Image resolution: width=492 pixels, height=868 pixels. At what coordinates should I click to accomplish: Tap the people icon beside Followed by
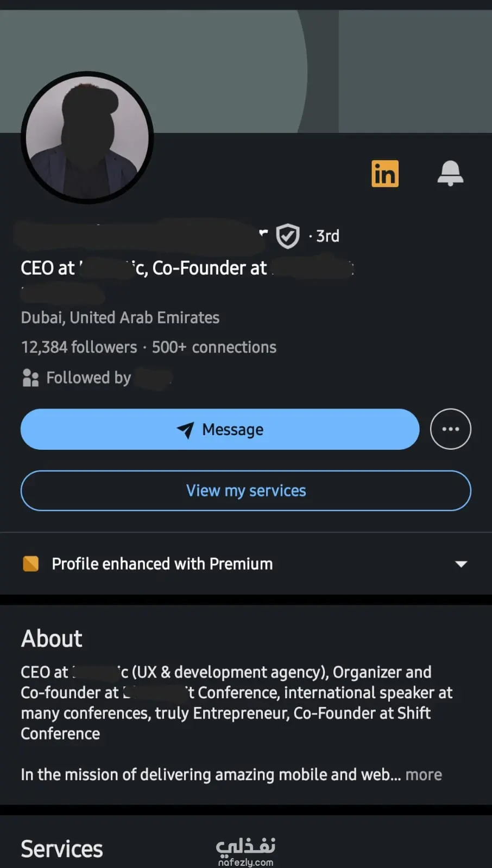pyautogui.click(x=30, y=378)
